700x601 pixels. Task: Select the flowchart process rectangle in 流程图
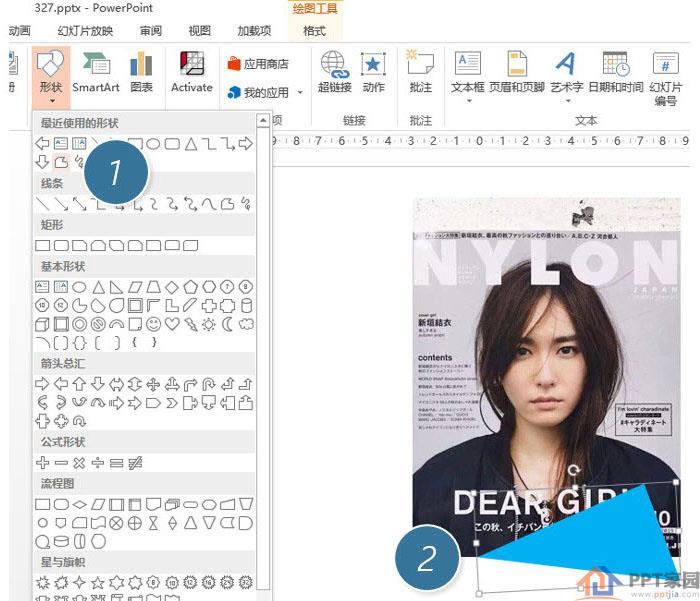pyautogui.click(x=42, y=505)
